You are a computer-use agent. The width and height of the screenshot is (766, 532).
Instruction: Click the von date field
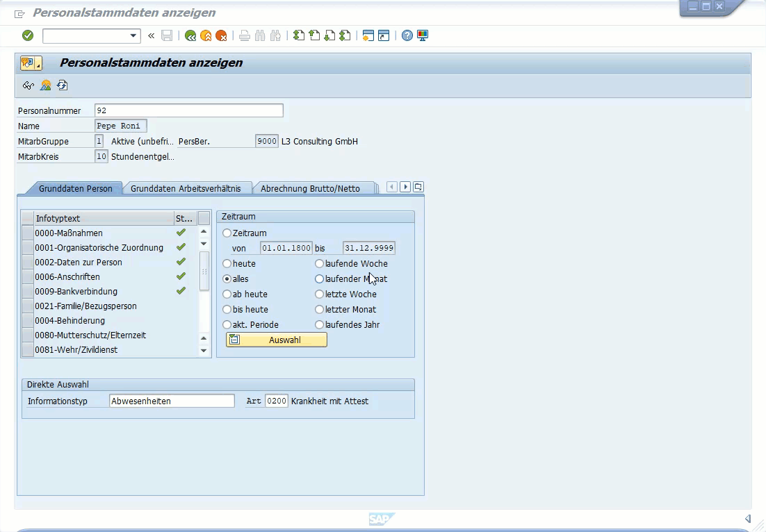(286, 248)
